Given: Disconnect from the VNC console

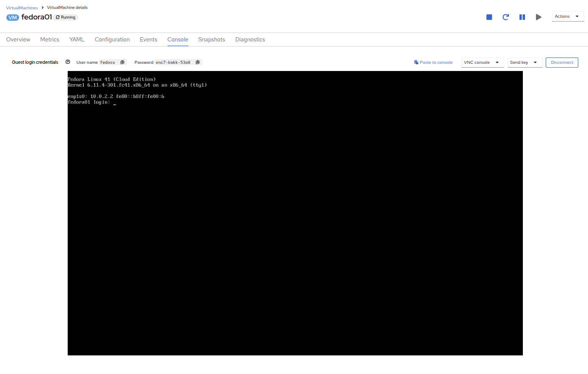Looking at the screenshot, I should (x=562, y=63).
